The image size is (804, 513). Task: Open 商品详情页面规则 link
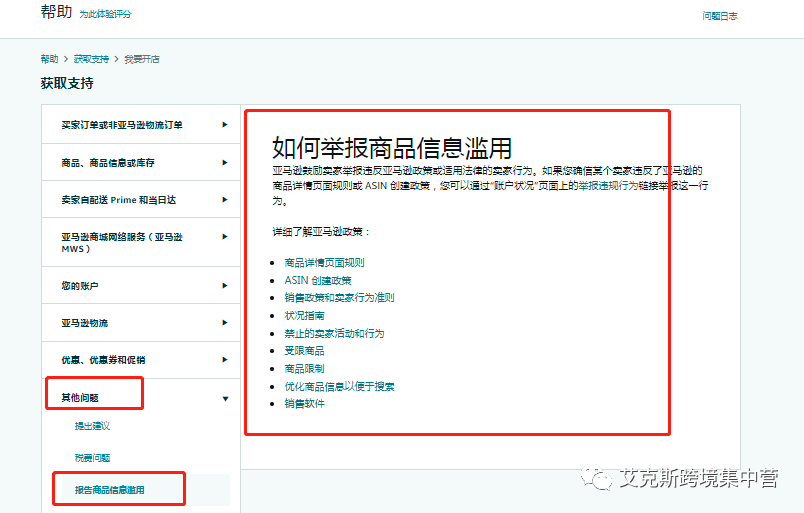324,263
